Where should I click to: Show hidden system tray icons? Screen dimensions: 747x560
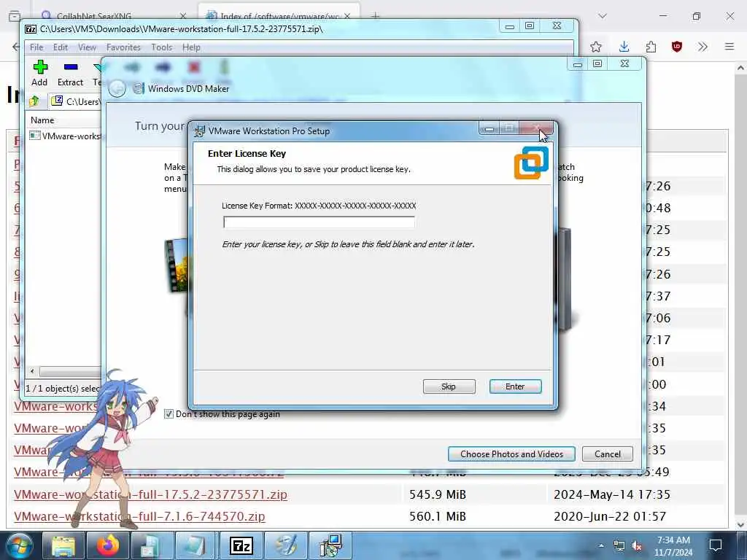coord(601,545)
